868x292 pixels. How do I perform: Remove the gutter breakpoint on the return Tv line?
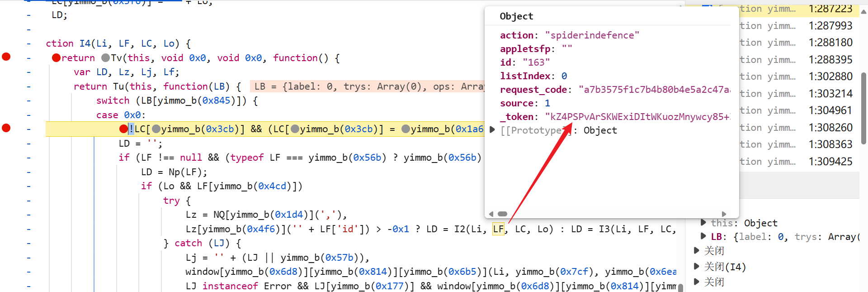pyautogui.click(x=6, y=57)
